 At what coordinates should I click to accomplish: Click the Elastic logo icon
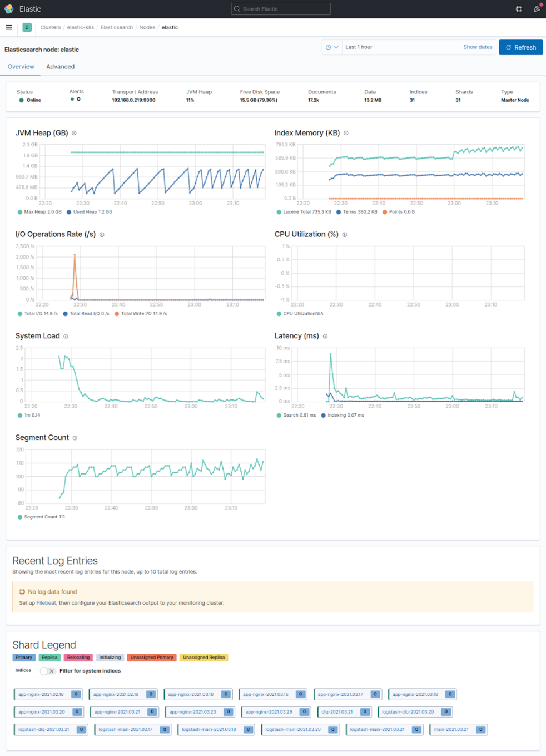pyautogui.click(x=9, y=9)
